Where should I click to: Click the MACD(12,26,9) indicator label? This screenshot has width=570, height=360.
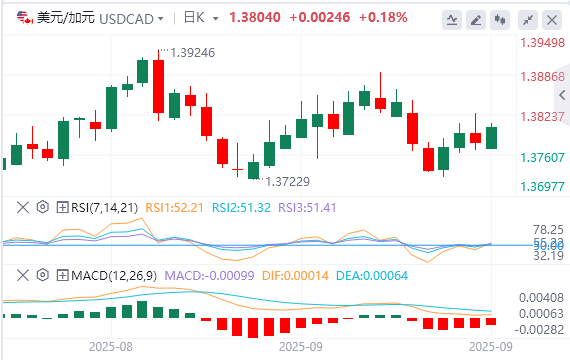[114, 276]
